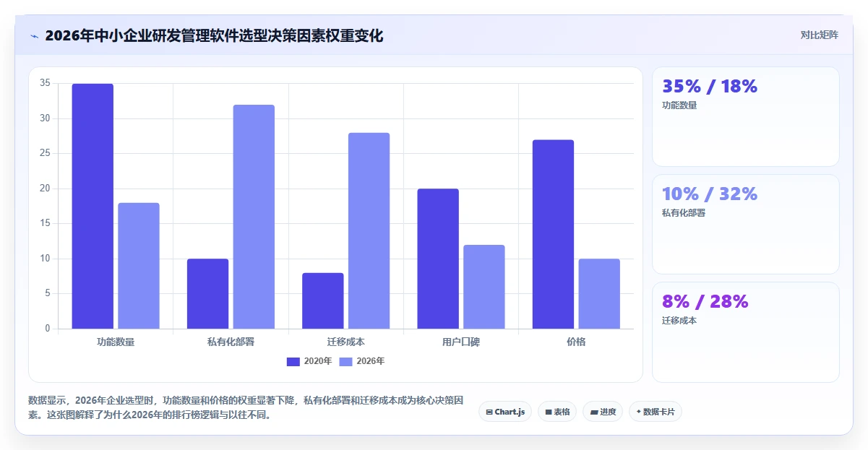
Task: Click the 2020年 bar for 私有化部署
Action: [x=207, y=294]
